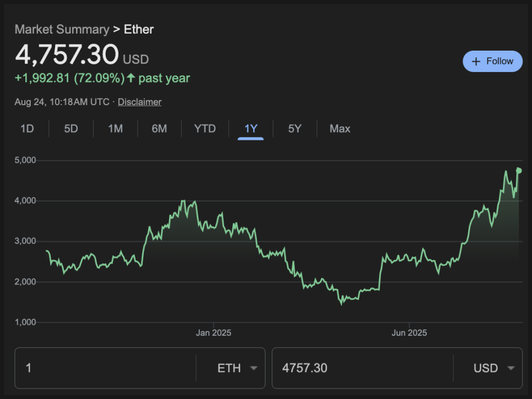Click the USD amount field showing 4757.30

pos(362,368)
